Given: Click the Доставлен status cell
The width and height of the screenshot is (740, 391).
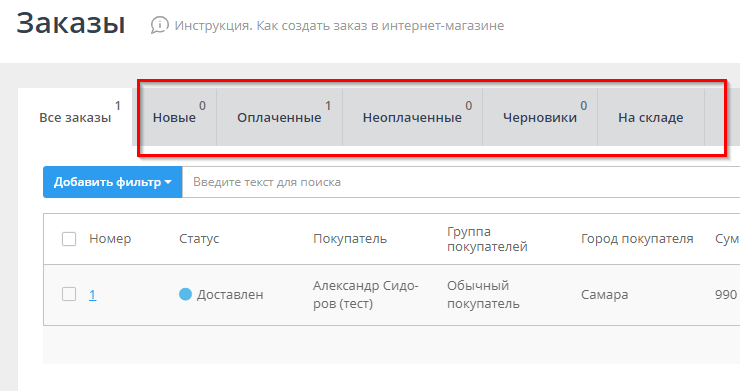Looking at the screenshot, I should tap(230, 295).
